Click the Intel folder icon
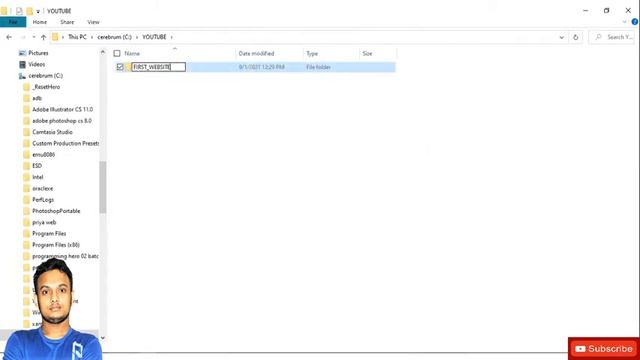 coord(27,177)
